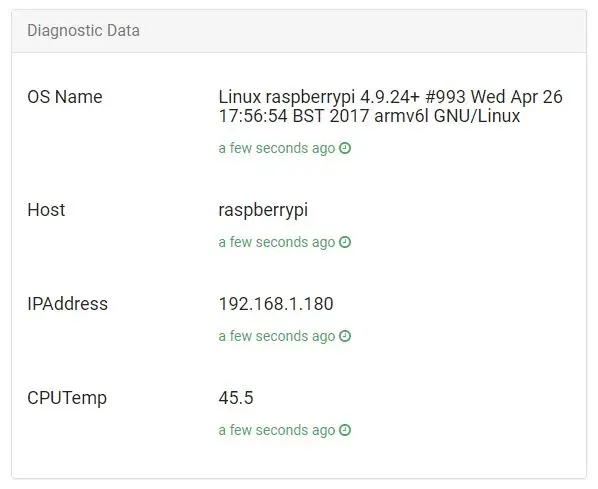Click the clock icon under IPAddress value

coord(345,336)
